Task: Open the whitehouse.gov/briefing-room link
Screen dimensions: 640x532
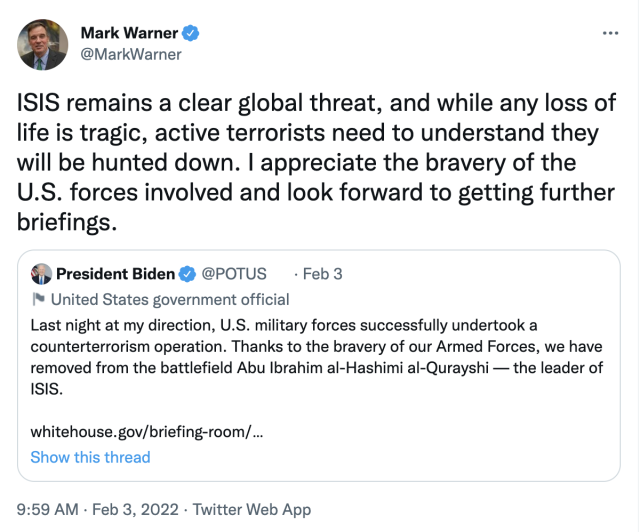Action: (147, 432)
